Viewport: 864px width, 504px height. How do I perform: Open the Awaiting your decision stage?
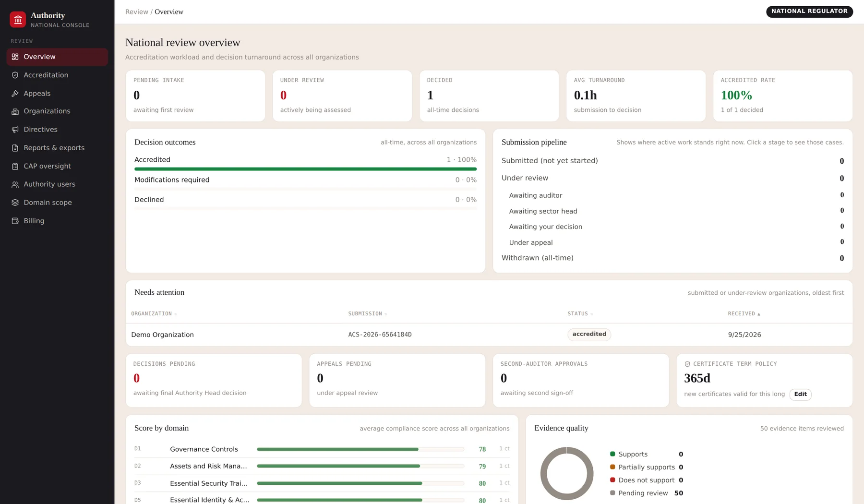[676, 227]
